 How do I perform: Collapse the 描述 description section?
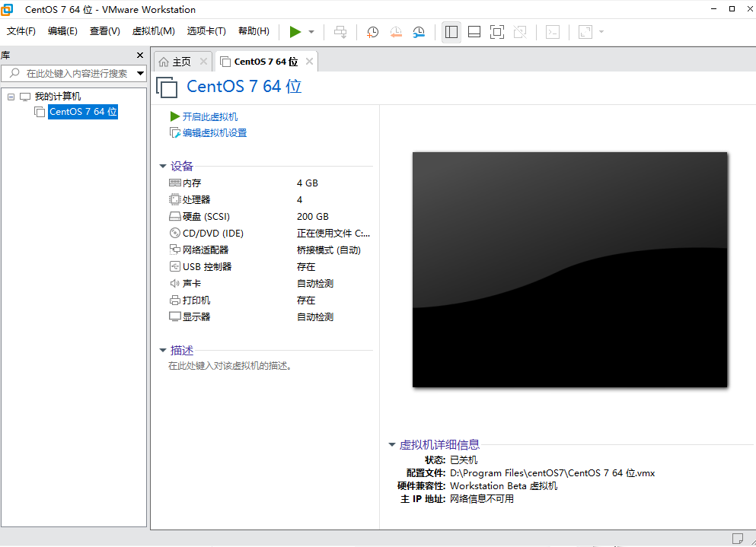click(162, 350)
